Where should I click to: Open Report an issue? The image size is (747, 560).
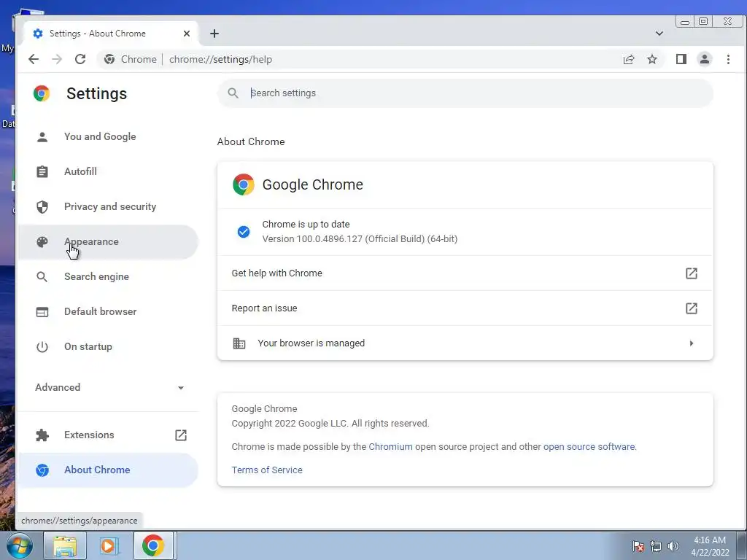coord(465,308)
